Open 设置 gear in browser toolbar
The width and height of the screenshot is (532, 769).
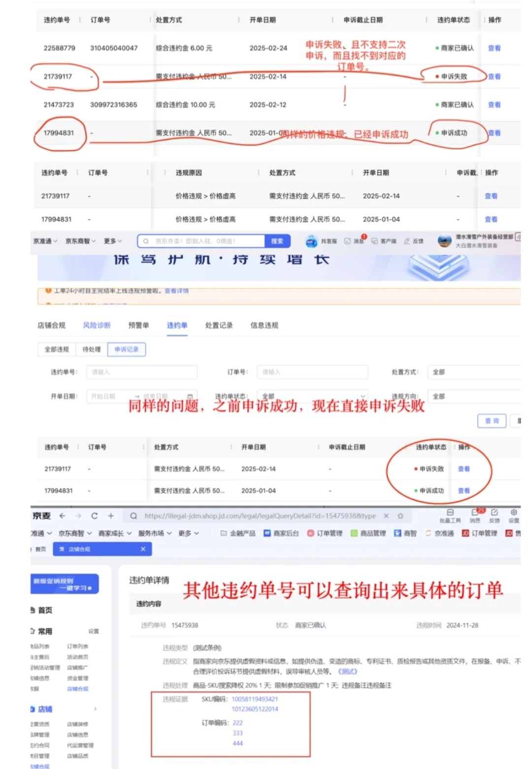click(x=514, y=516)
